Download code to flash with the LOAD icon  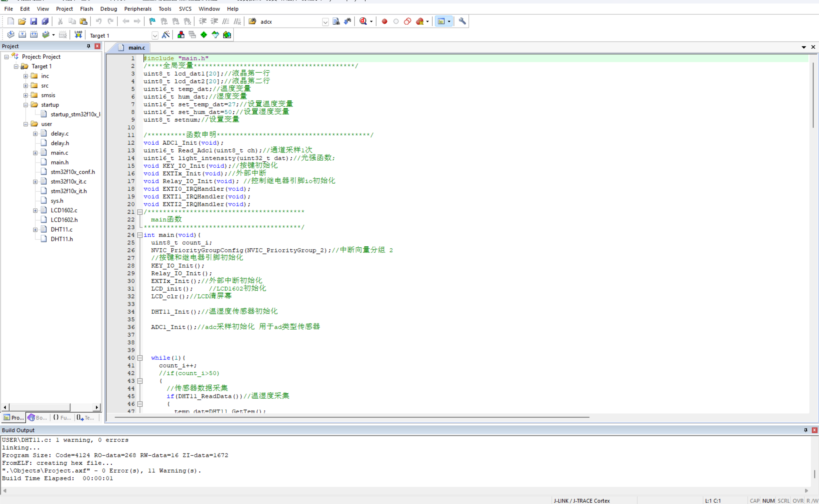tap(78, 35)
